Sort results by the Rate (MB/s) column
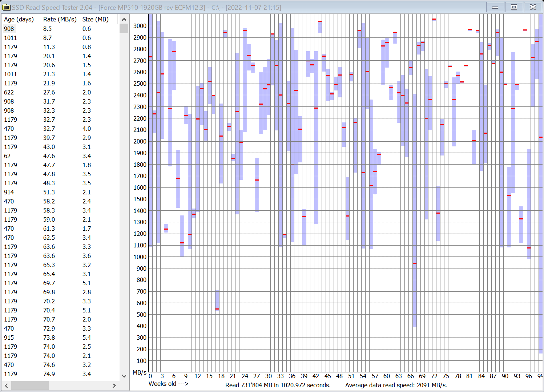Screen dimensions: 544x392 [60, 19]
